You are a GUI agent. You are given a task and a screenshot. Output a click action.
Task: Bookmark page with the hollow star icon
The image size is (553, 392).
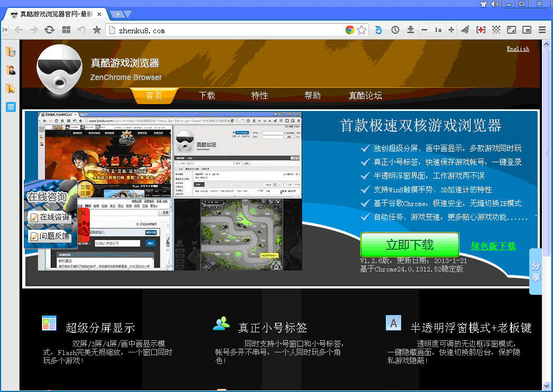coord(361,30)
